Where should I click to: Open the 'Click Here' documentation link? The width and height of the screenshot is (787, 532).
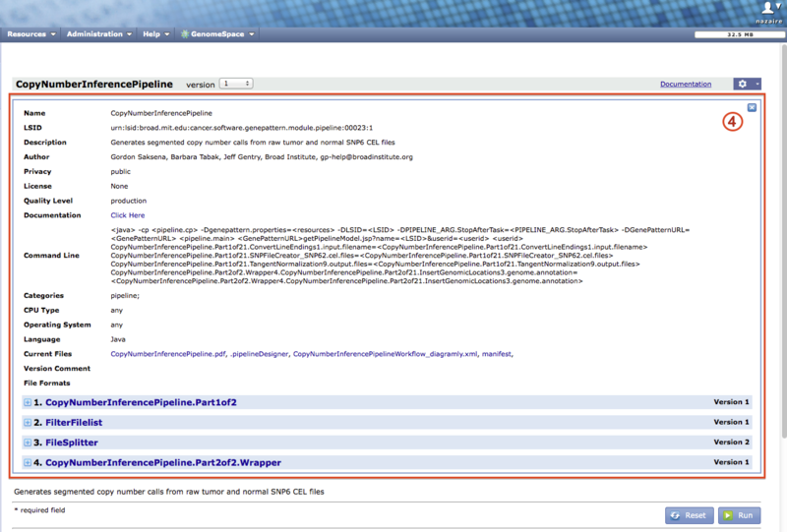[127, 215]
